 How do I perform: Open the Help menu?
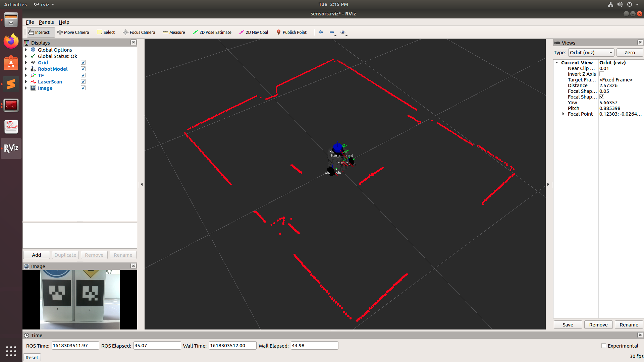click(x=64, y=22)
